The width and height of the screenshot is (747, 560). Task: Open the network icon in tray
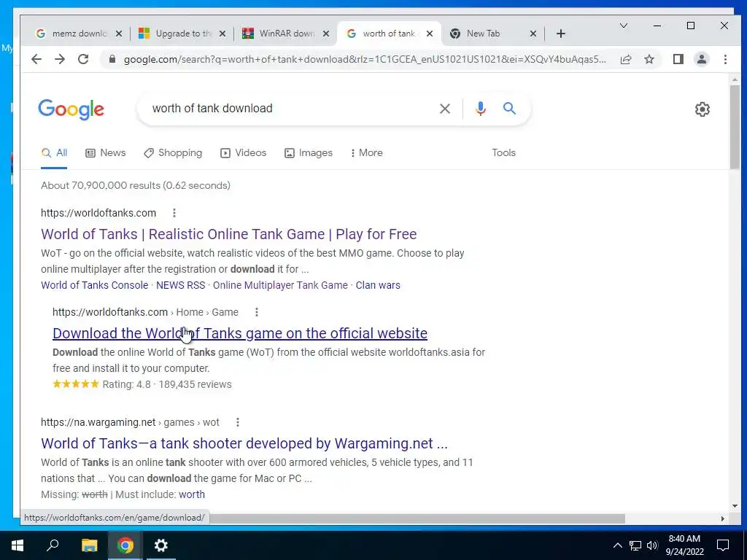click(x=635, y=545)
